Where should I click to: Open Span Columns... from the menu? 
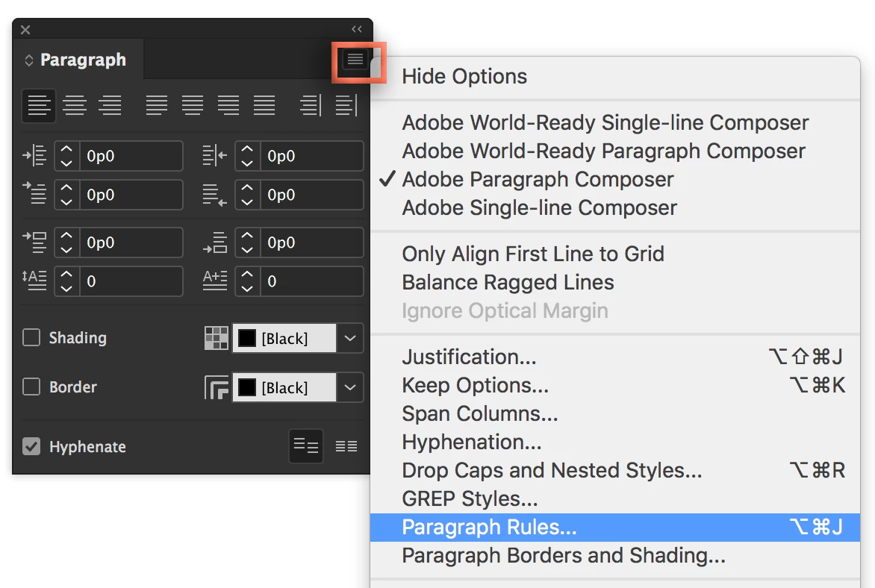coord(615,414)
